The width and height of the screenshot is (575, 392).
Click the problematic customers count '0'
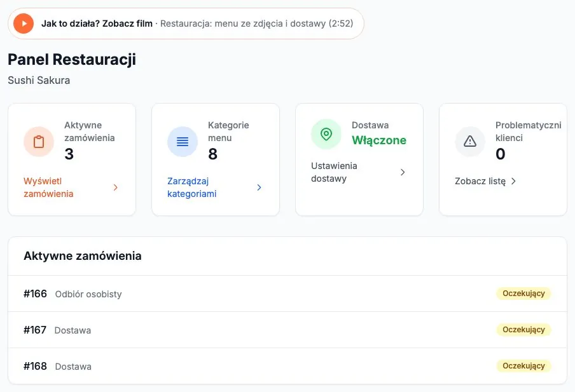[x=500, y=154]
